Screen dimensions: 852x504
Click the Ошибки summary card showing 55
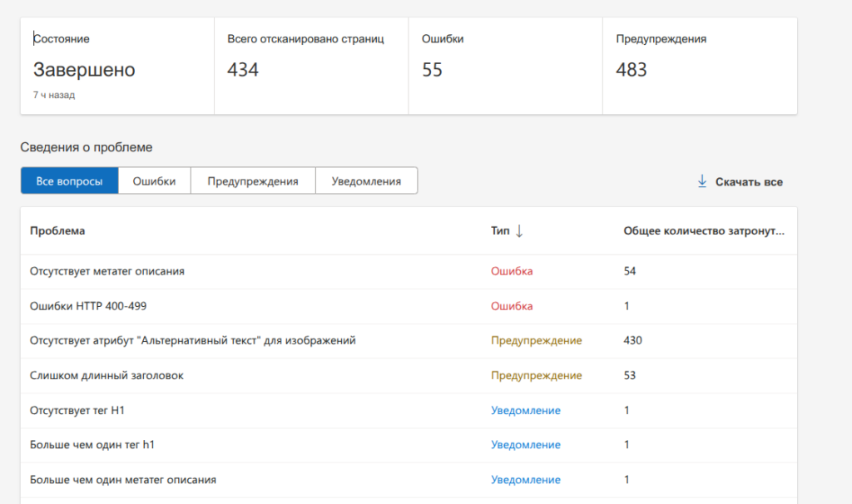point(505,66)
